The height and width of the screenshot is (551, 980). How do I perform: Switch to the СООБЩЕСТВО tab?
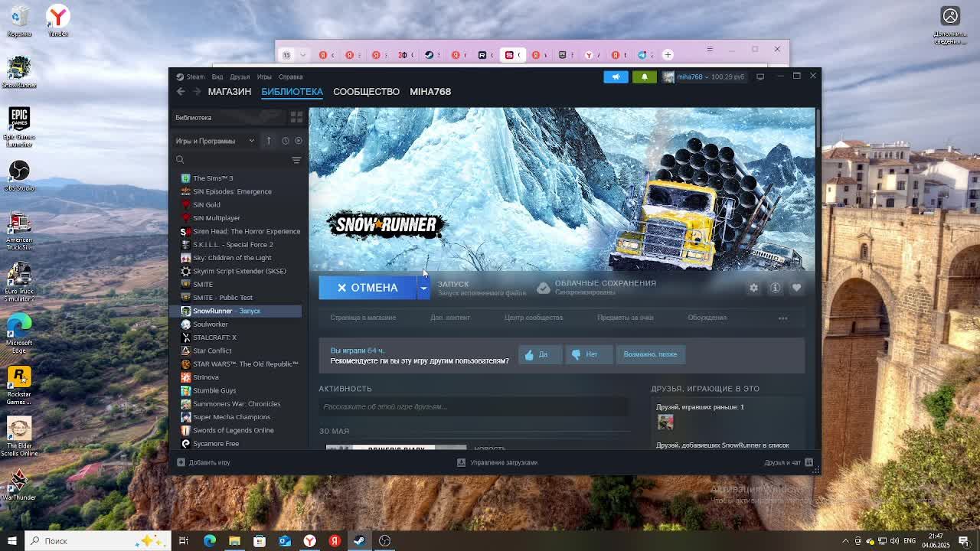(x=366, y=92)
